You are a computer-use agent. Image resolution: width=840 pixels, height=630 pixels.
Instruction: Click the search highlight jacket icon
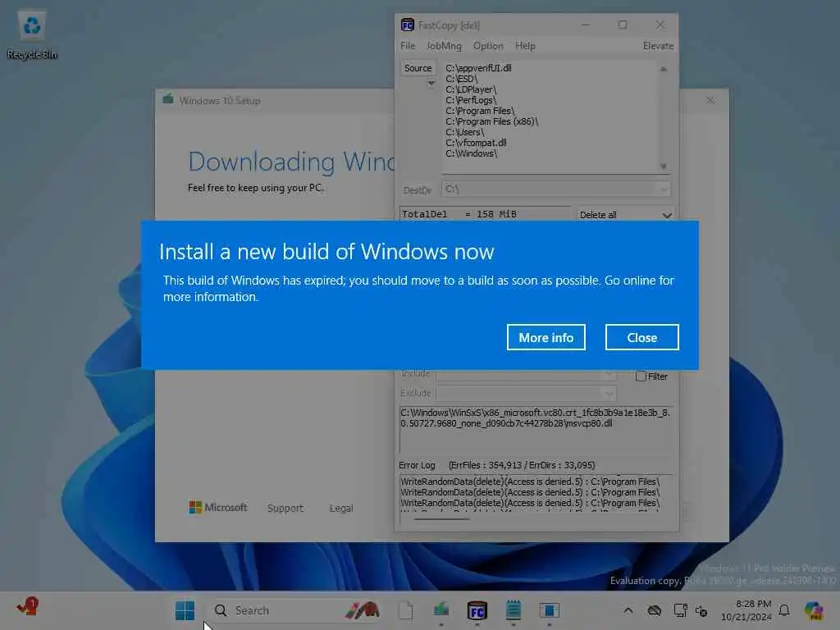[x=362, y=609]
